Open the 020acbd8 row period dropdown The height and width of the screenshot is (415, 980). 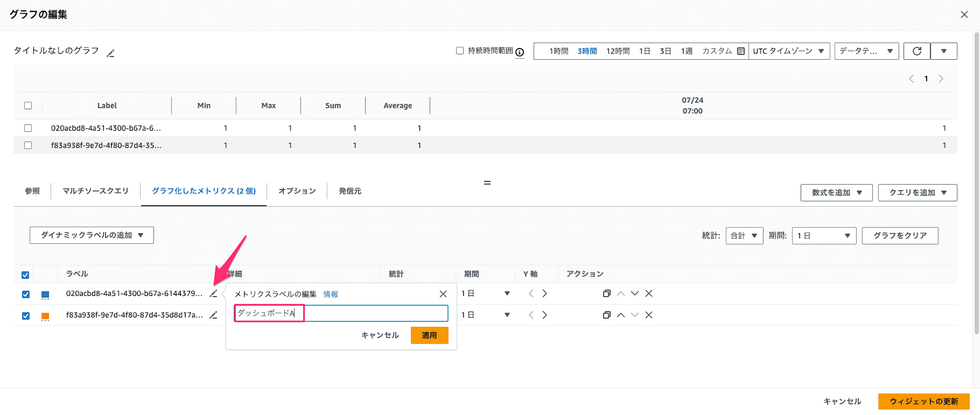pos(486,293)
